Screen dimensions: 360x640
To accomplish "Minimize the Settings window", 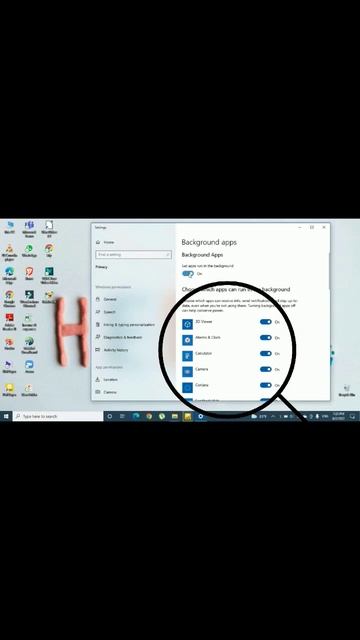I will tap(300, 227).
